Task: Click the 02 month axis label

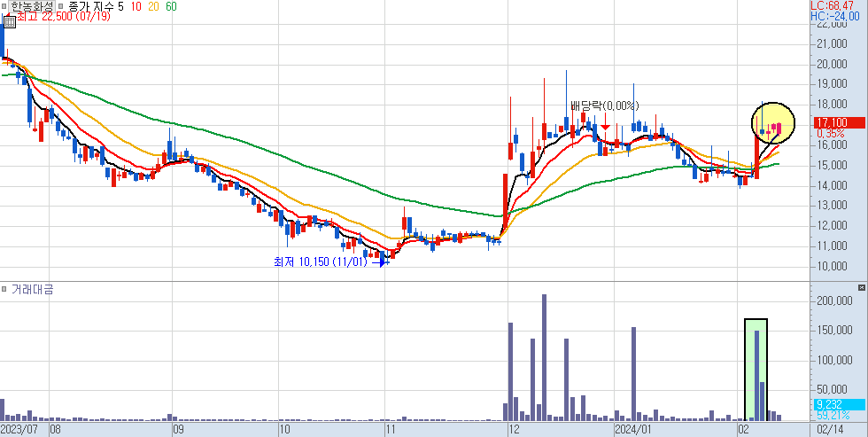Action: [x=743, y=429]
